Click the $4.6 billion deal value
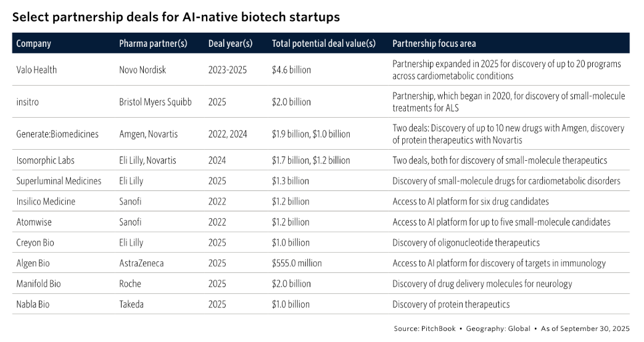This screenshot has height=342, width=644. click(x=291, y=70)
